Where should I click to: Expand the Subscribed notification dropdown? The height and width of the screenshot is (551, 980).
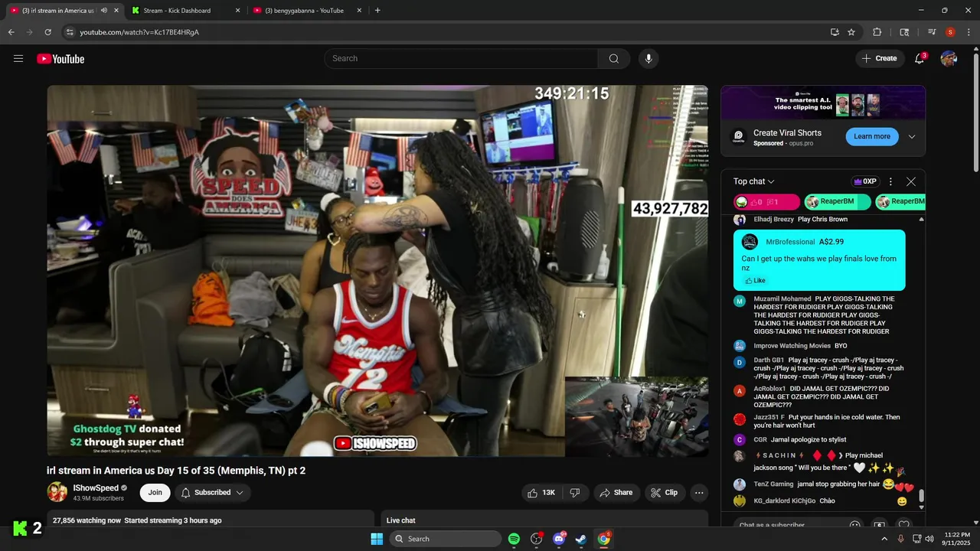(212, 493)
